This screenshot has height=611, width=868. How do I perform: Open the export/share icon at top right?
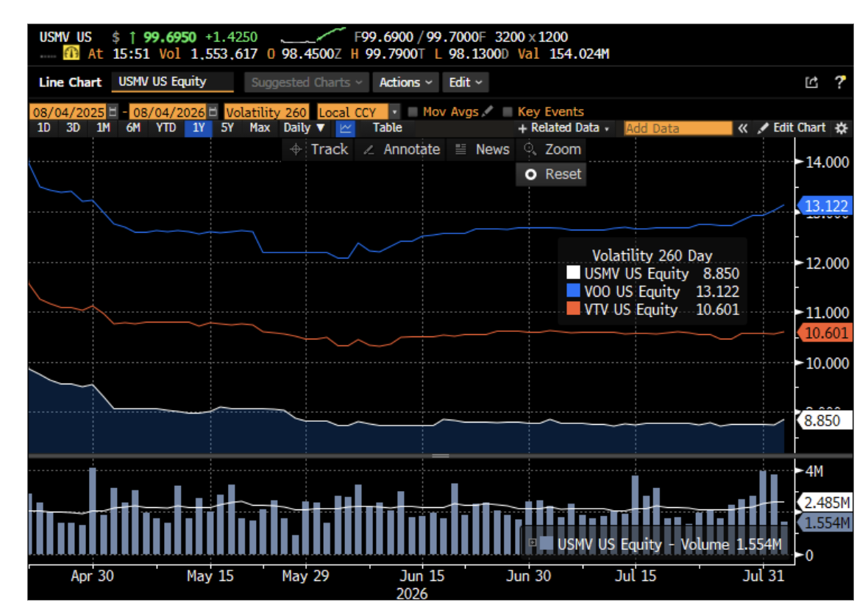coord(811,82)
